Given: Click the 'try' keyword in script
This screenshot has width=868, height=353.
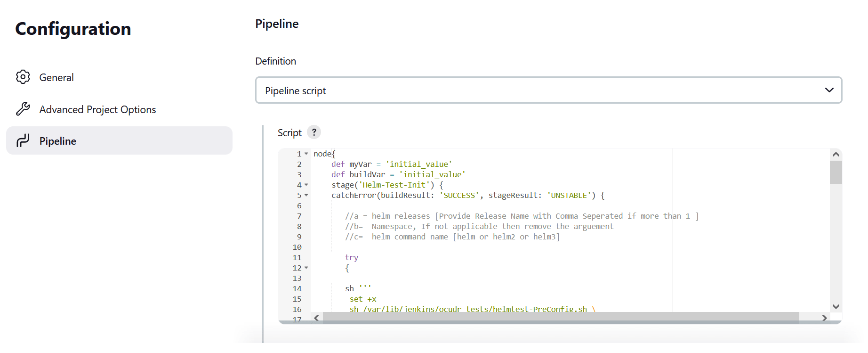Looking at the screenshot, I should coord(352,257).
